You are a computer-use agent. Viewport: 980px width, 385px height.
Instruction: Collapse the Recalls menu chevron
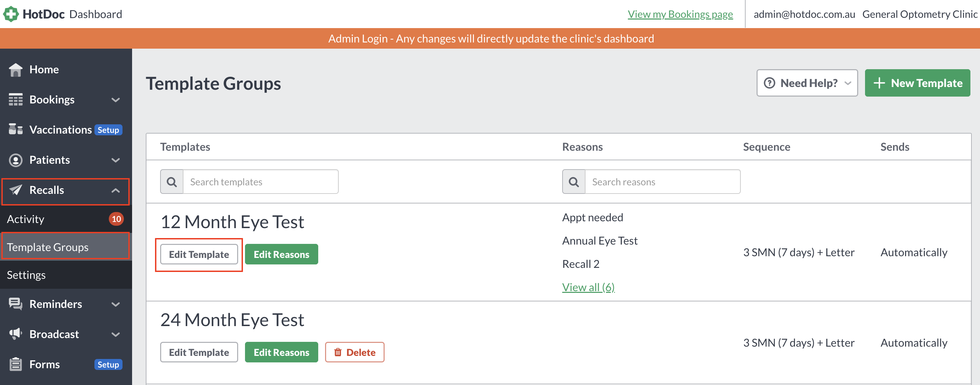click(x=116, y=190)
